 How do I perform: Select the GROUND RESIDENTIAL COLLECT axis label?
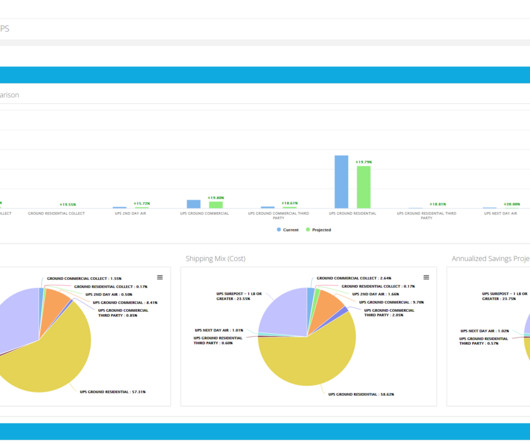tap(56, 214)
